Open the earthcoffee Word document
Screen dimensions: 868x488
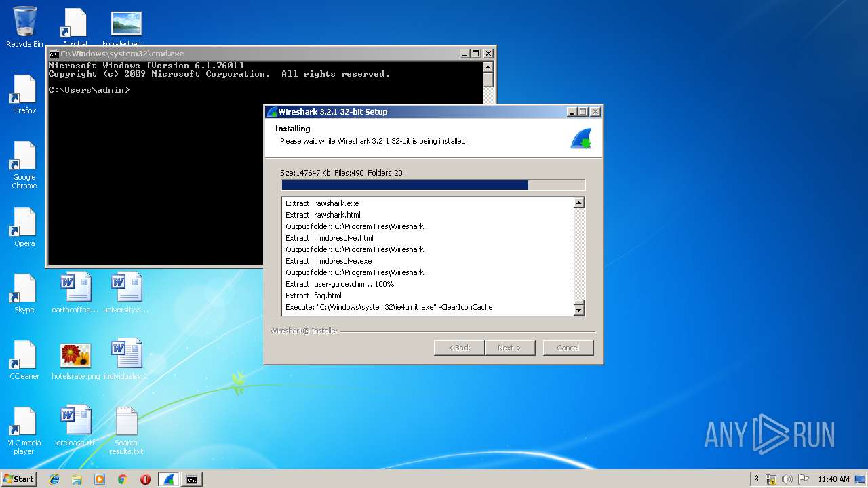pyautogui.click(x=75, y=293)
